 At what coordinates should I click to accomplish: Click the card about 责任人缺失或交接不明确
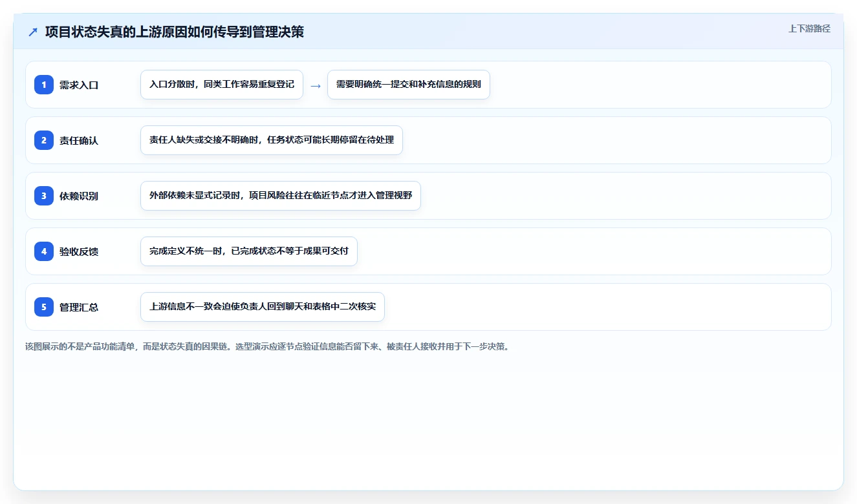(272, 140)
